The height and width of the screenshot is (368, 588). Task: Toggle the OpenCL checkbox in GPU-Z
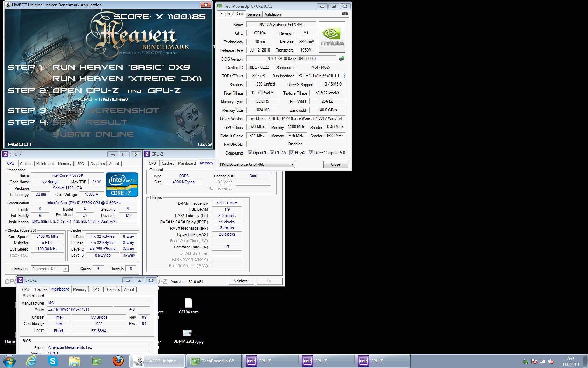click(250, 153)
